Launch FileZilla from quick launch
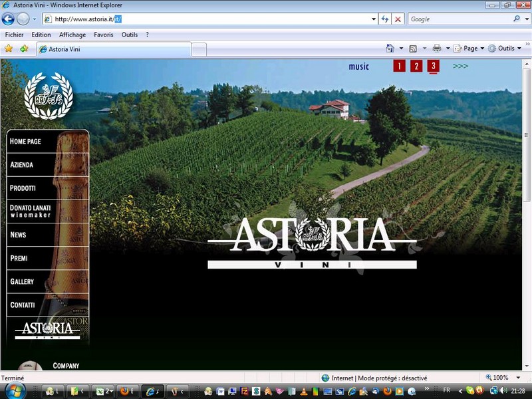The image size is (532, 399). point(244,391)
